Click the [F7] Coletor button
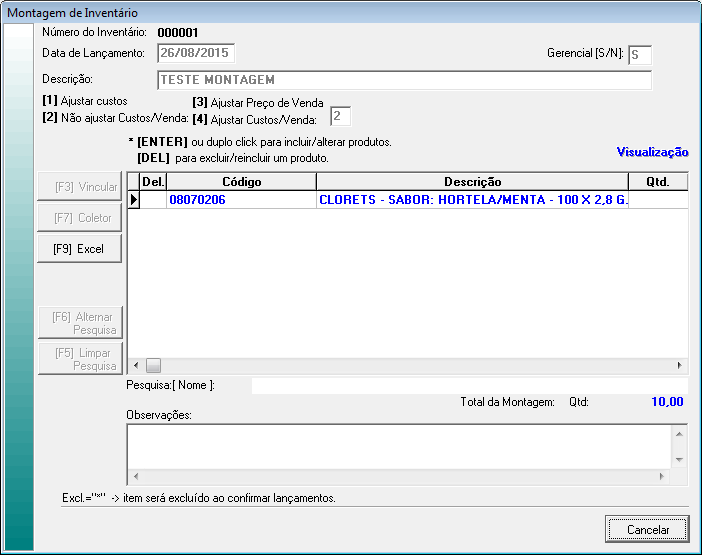The width and height of the screenshot is (702, 555). pos(80,218)
